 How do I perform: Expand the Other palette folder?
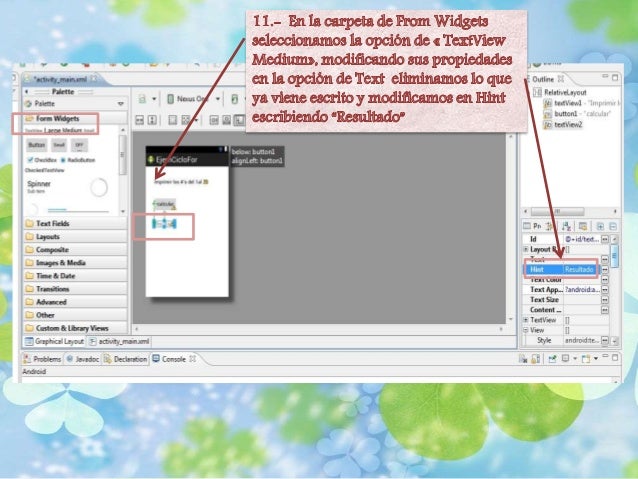75,315
